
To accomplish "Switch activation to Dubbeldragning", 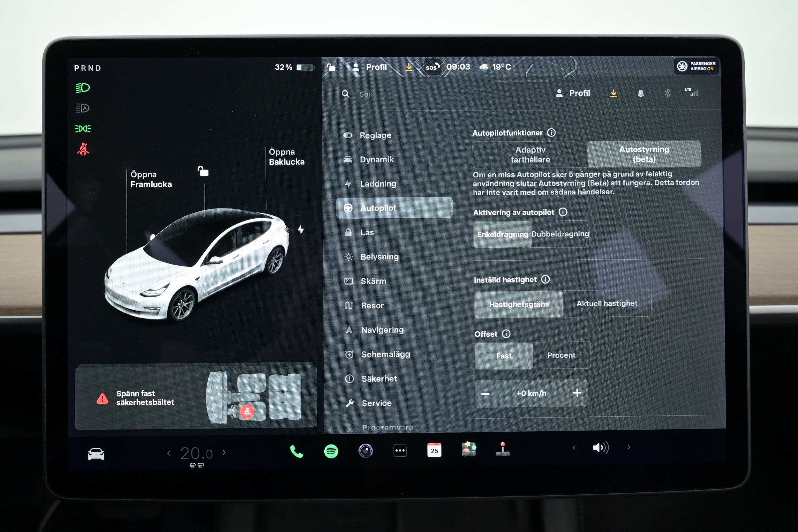I will 560,234.
